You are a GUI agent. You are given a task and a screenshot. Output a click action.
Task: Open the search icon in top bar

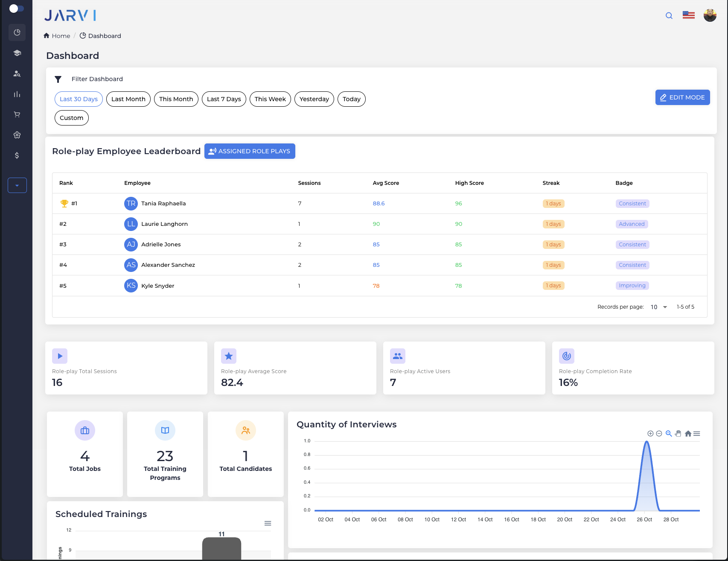[x=669, y=15]
